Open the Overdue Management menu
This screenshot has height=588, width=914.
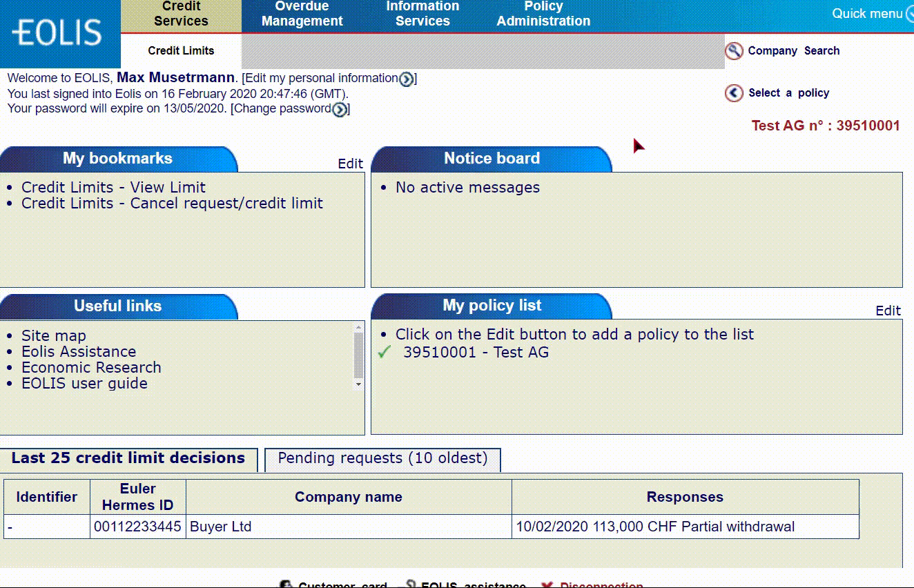point(302,14)
